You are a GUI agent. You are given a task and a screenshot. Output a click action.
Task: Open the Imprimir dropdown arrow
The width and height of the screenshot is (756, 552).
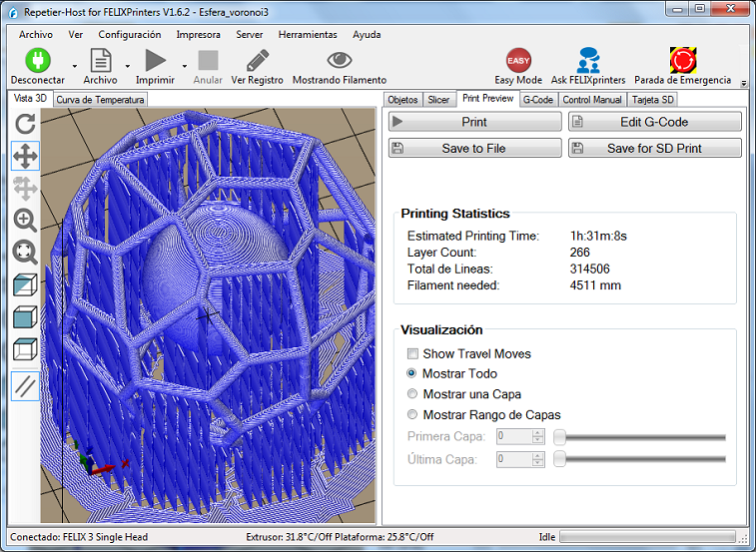pos(184,66)
